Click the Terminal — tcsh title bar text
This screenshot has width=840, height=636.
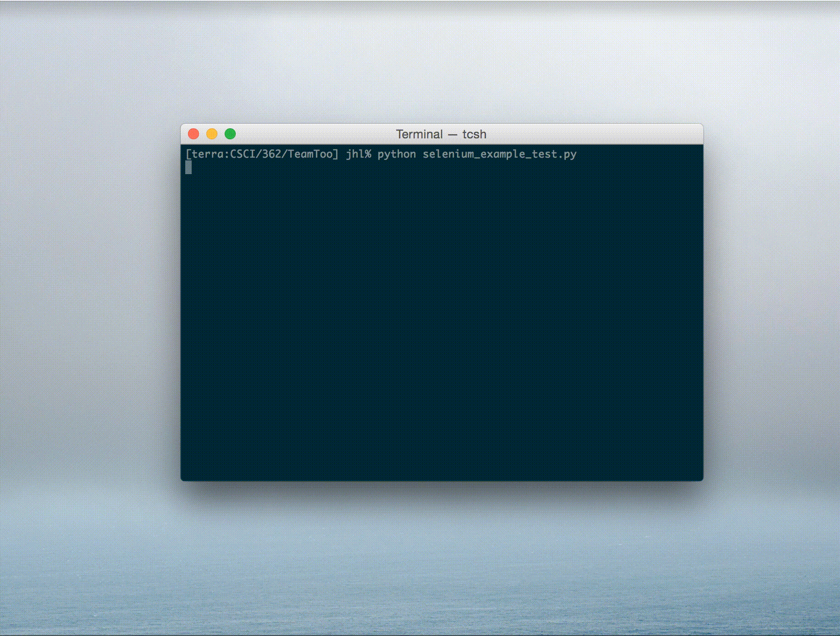(441, 134)
